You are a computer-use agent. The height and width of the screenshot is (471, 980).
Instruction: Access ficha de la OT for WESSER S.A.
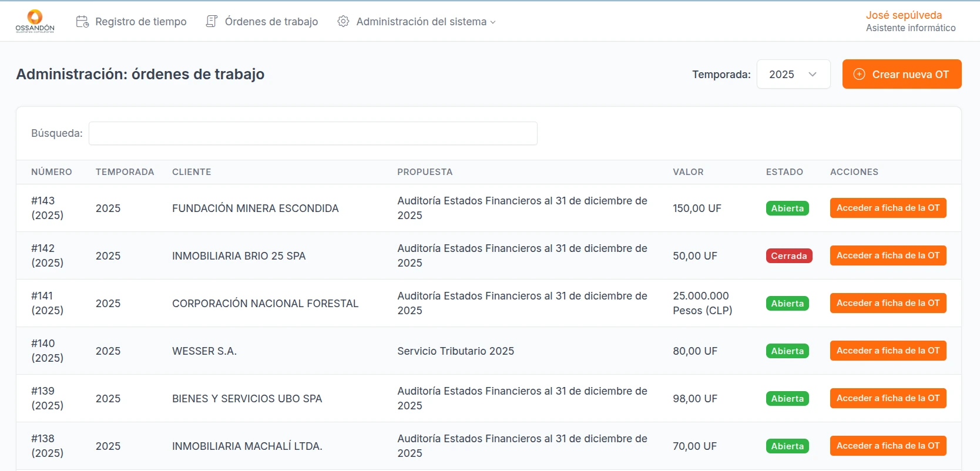tap(888, 351)
